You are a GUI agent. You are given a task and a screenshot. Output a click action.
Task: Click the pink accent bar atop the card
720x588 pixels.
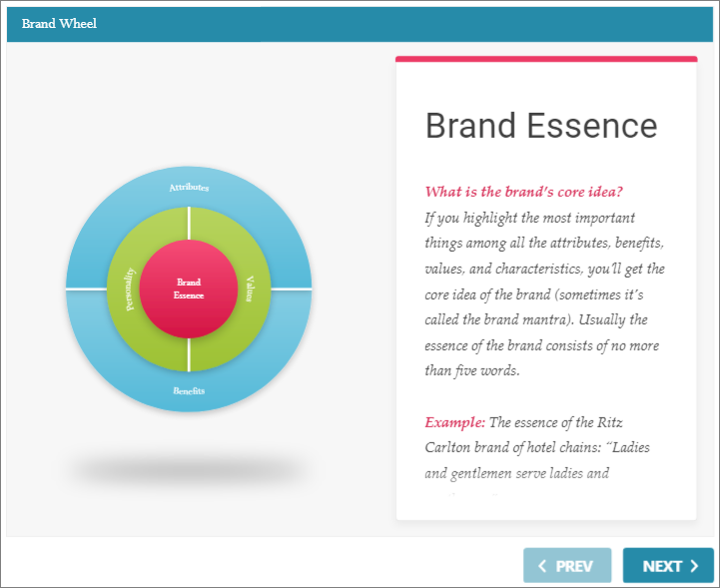[545, 59]
